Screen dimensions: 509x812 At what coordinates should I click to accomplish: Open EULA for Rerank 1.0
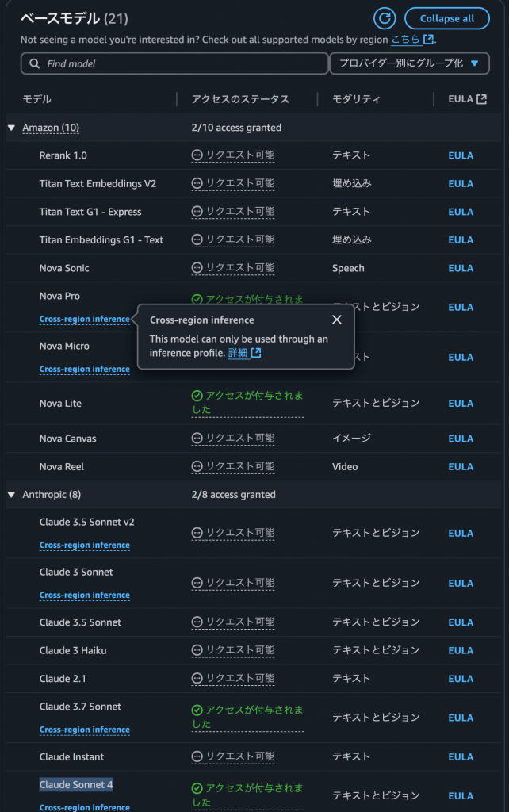pos(461,155)
